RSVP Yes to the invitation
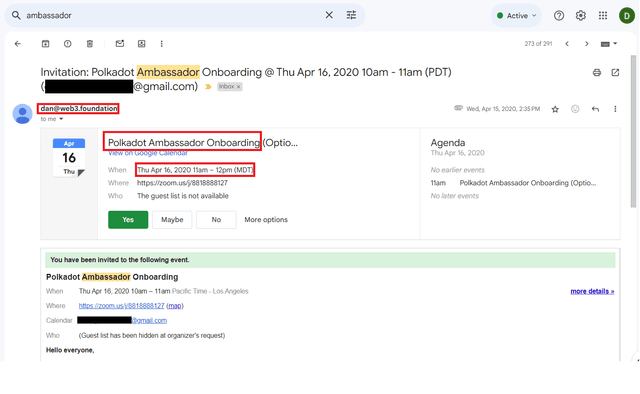 pos(128,220)
